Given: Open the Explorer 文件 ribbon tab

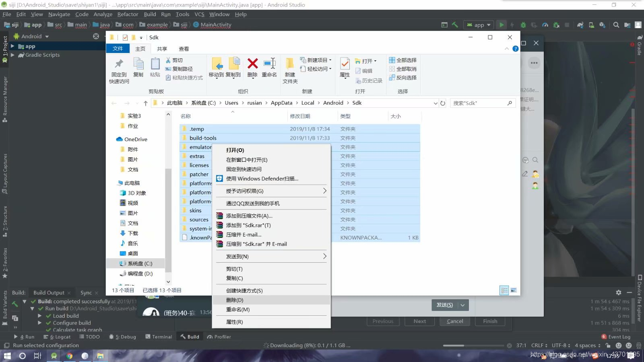Looking at the screenshot, I should click(118, 49).
